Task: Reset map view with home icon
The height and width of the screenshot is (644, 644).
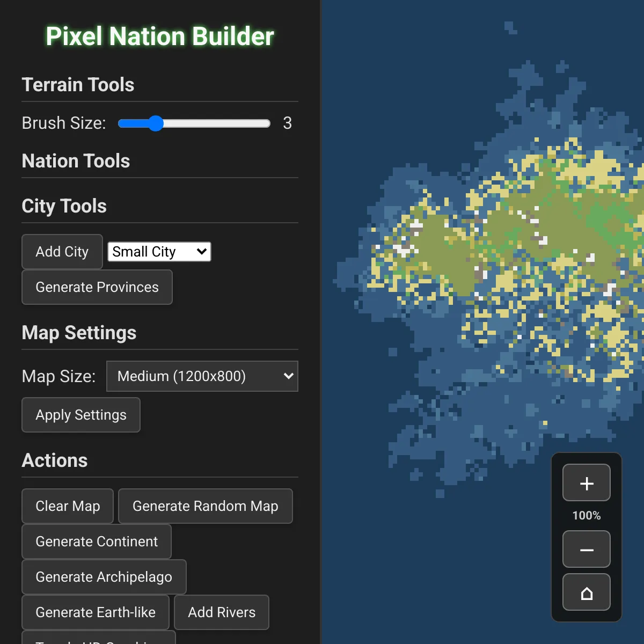Action: [587, 592]
